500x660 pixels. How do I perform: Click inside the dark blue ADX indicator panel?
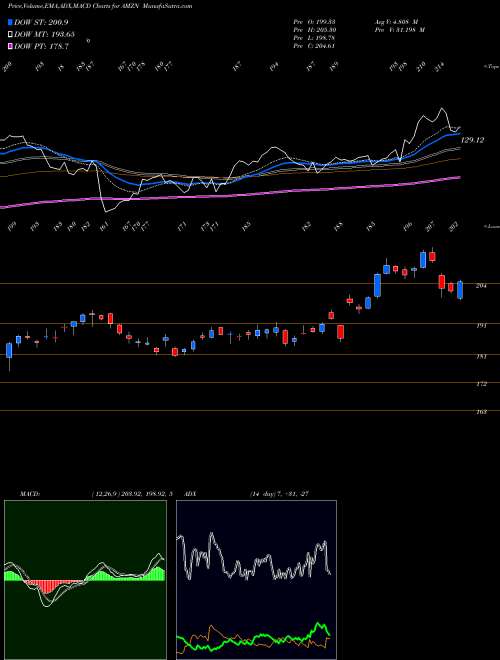click(256, 580)
